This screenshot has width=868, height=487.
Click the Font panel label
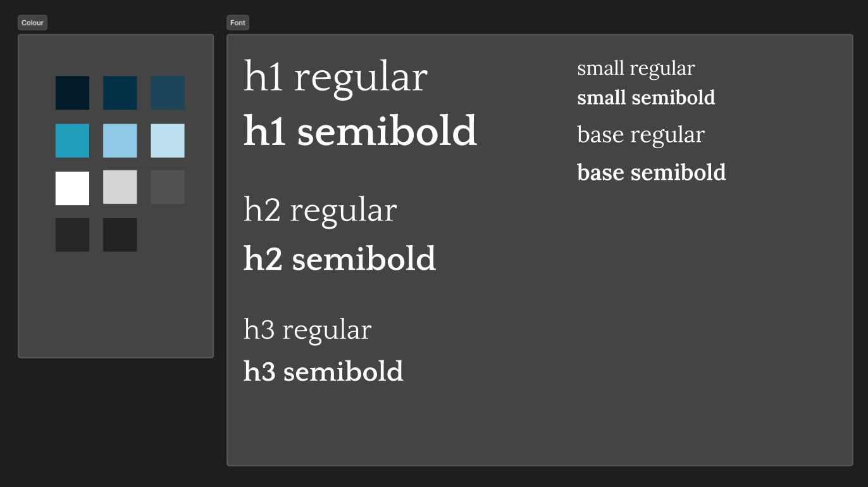point(237,22)
